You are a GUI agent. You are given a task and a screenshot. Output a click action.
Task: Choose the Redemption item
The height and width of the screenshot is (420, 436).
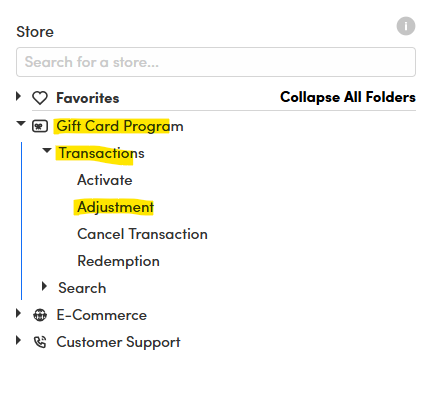tap(118, 261)
